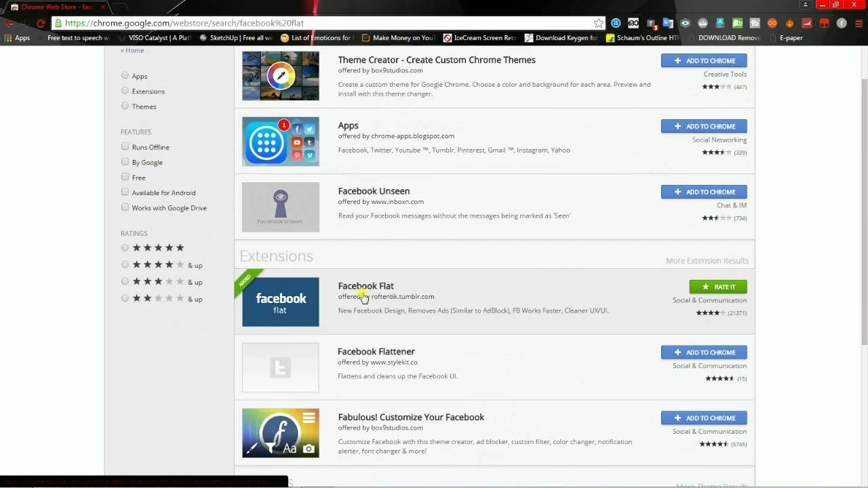Click the bookmark star in the address bar

pos(599,22)
